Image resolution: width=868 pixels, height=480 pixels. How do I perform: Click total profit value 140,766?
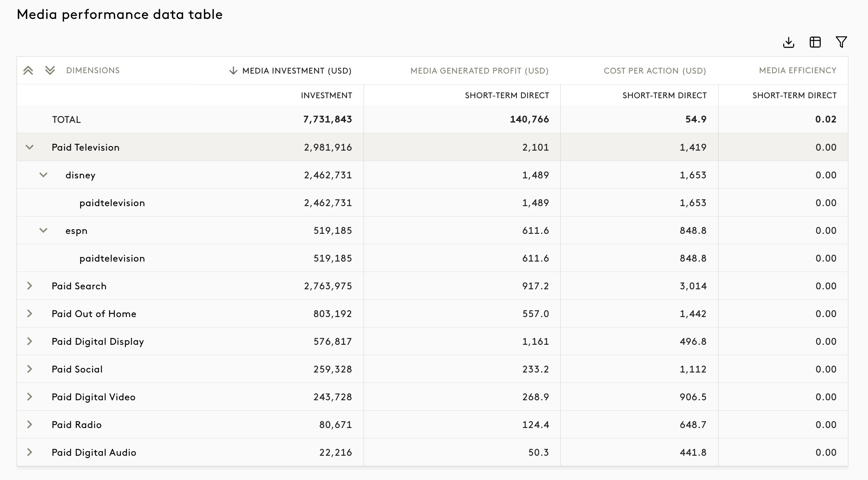tap(530, 119)
